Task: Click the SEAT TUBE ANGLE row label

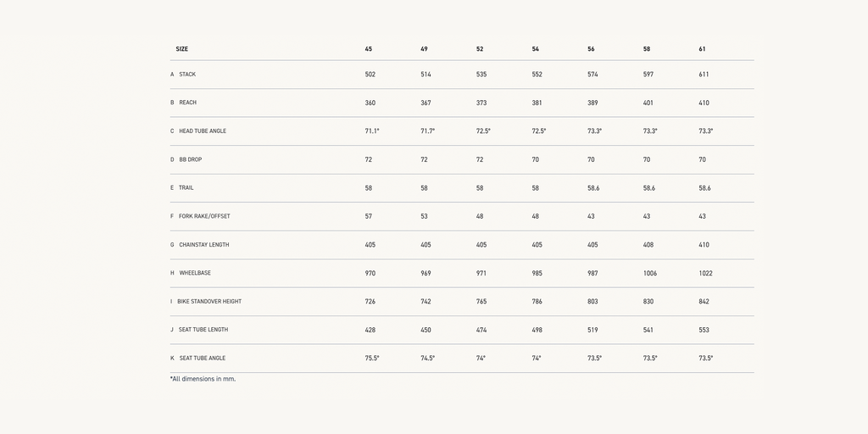Action: (x=203, y=359)
